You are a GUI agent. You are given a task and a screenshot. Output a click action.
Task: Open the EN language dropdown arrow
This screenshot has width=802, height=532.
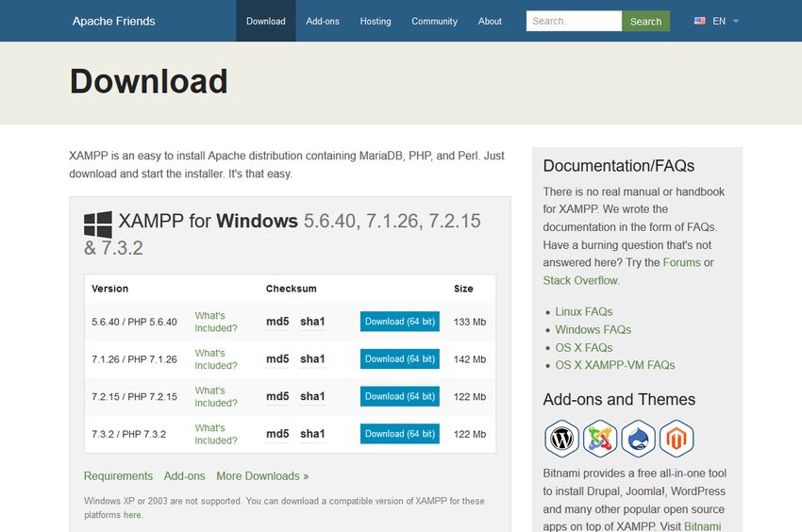736,22
